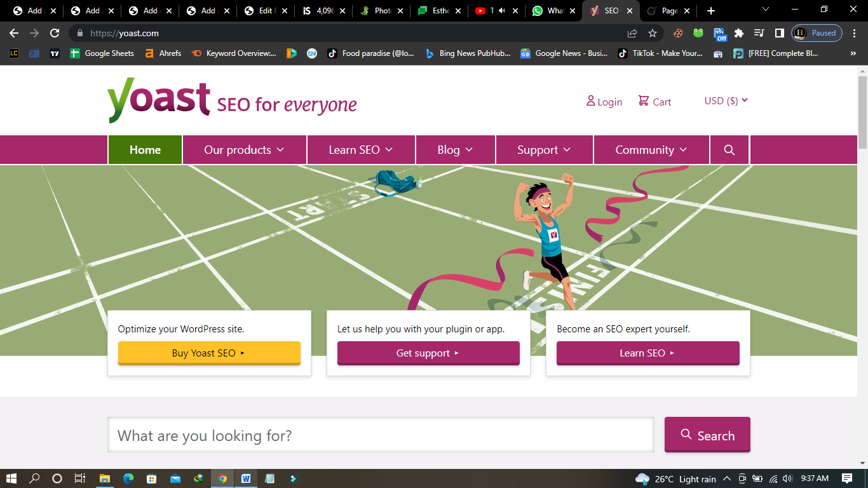The height and width of the screenshot is (488, 868).
Task: Mute the YouTube tab audio icon
Action: 501,11
